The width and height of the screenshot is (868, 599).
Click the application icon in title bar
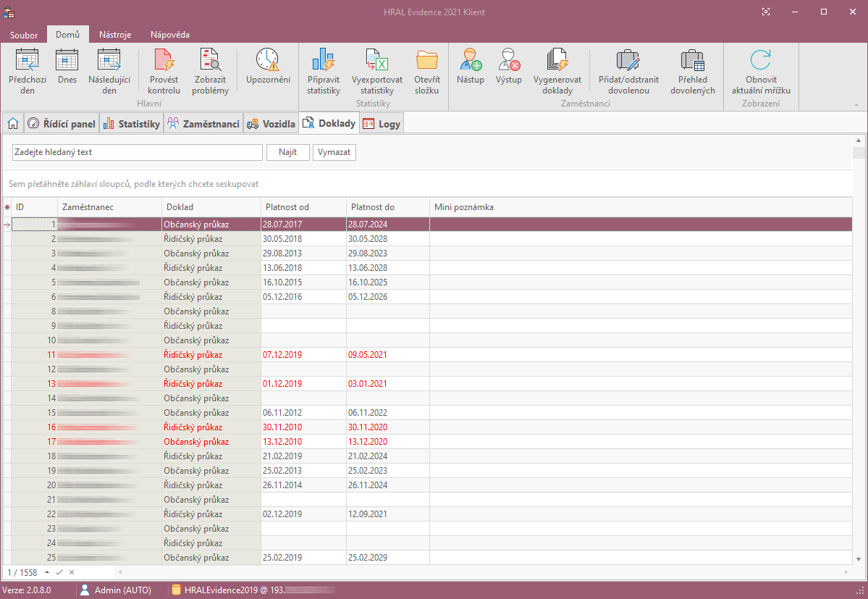[9, 12]
